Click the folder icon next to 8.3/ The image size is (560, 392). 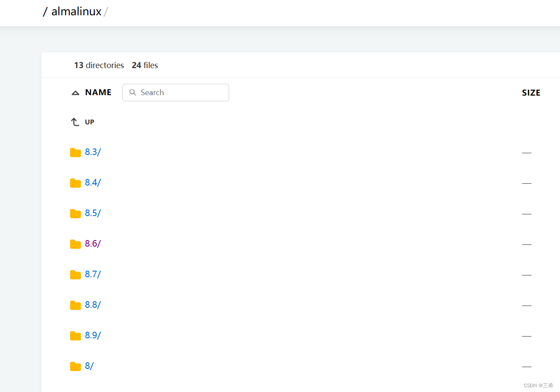(x=76, y=152)
